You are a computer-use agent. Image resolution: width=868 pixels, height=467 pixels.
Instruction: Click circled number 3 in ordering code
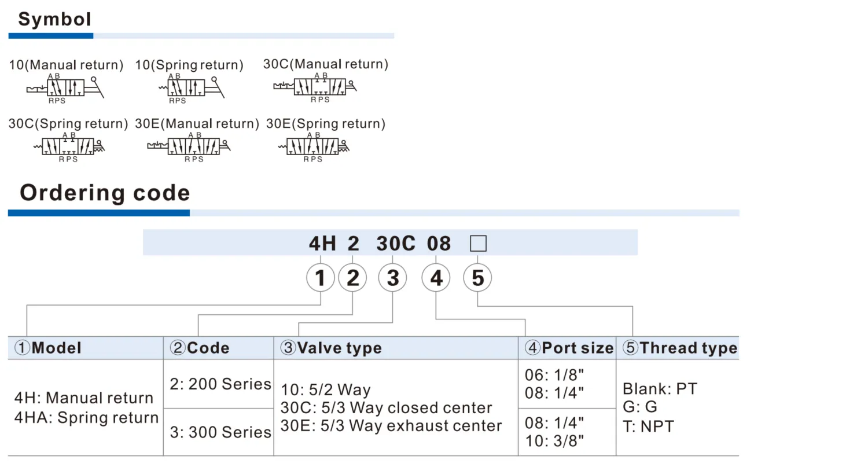point(392,278)
